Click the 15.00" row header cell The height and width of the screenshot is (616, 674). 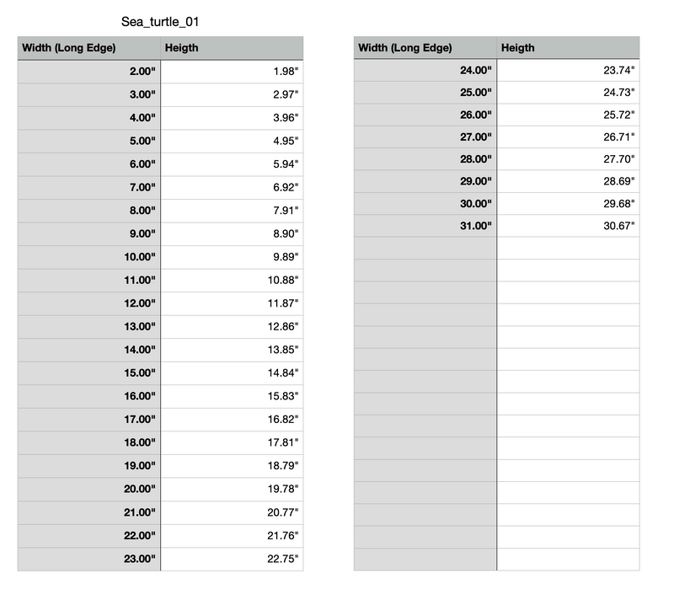[x=89, y=373]
